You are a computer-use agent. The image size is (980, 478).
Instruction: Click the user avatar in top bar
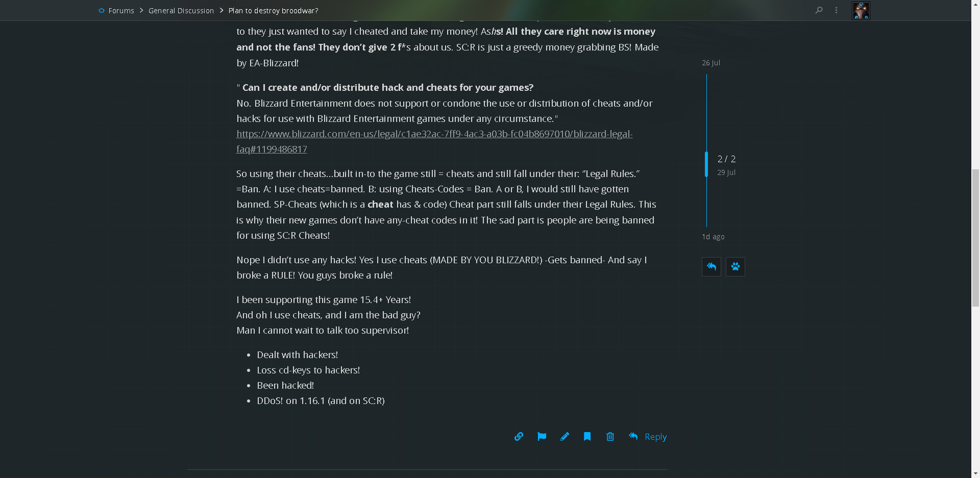coord(861,11)
